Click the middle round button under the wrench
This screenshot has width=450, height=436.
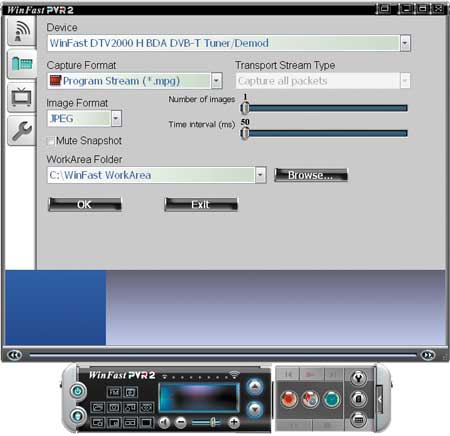coord(358,399)
